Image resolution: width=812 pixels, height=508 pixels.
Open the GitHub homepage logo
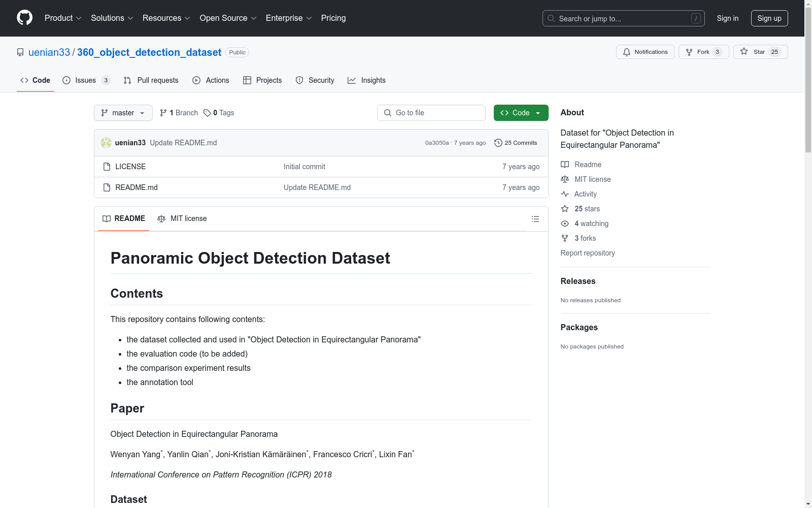point(24,18)
